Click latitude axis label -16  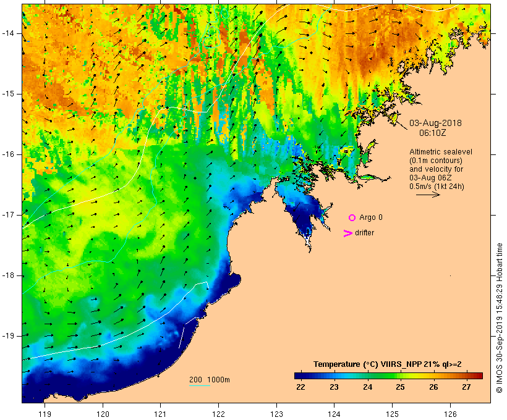8,154
